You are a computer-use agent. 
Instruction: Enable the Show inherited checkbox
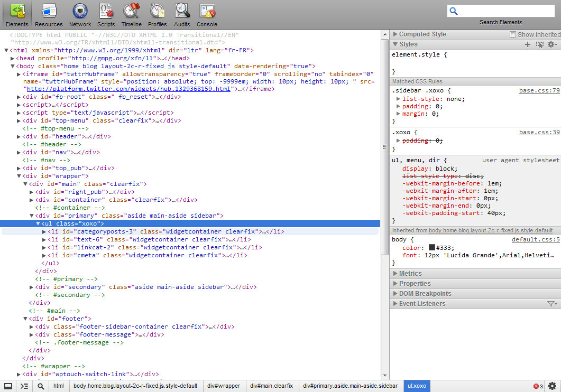tap(513, 34)
